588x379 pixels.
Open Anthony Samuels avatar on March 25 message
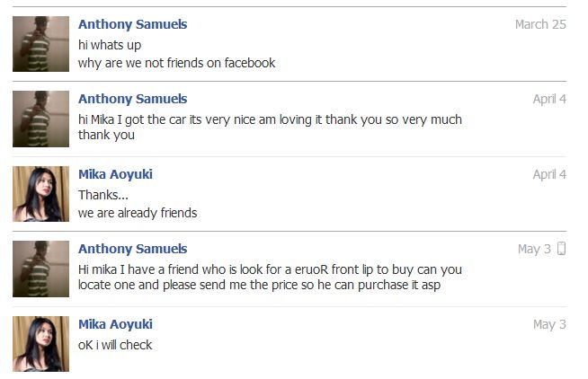click(x=40, y=44)
